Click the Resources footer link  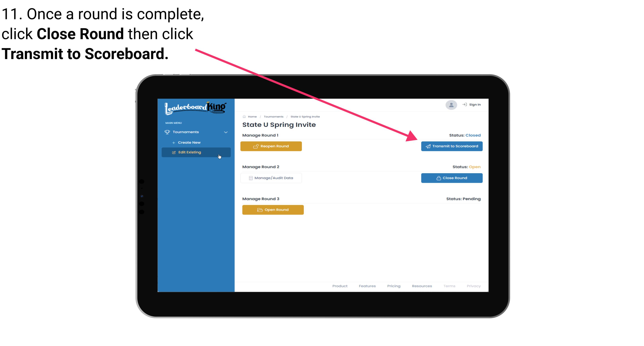(x=421, y=286)
